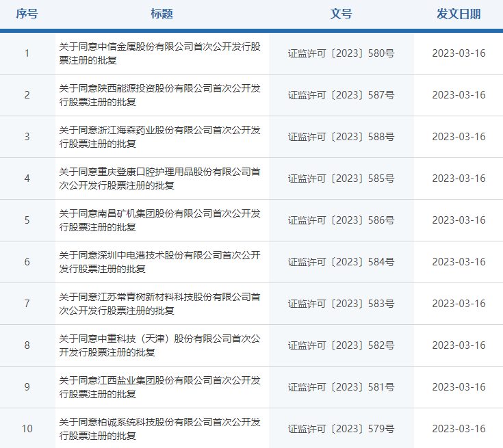503x448 pixels.
Task: Open the 浙江海森药业 approval notice
Action: [x=159, y=137]
